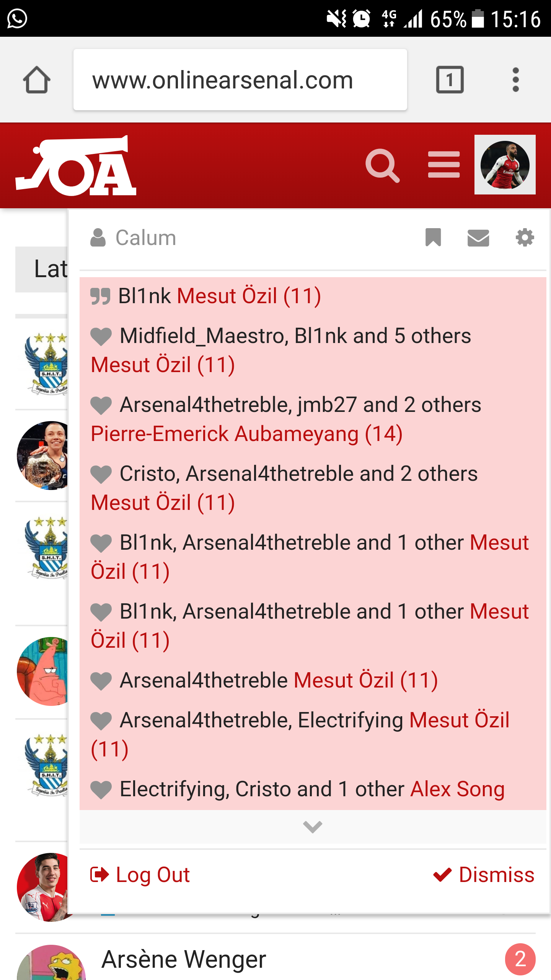Open the Arsène Wenger thread

tap(184, 959)
